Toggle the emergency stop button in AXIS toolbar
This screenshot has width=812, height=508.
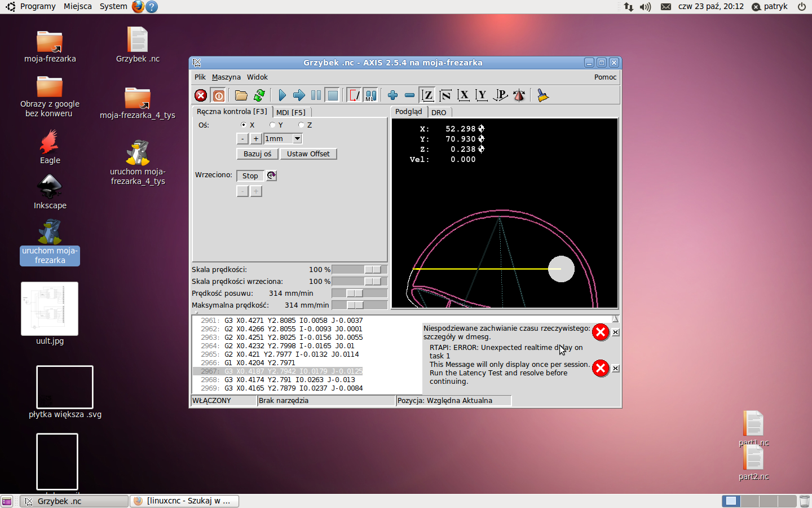point(201,95)
